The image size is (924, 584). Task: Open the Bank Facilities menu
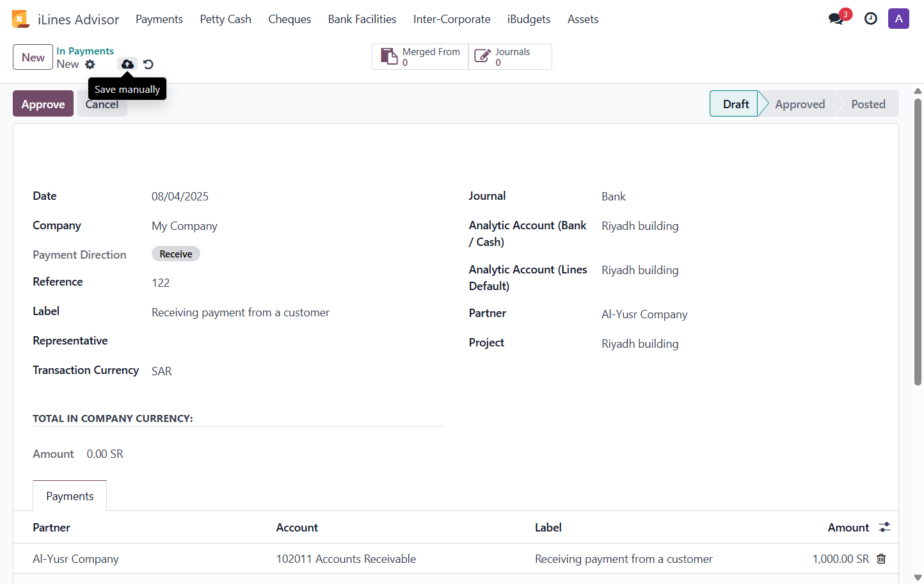click(362, 19)
